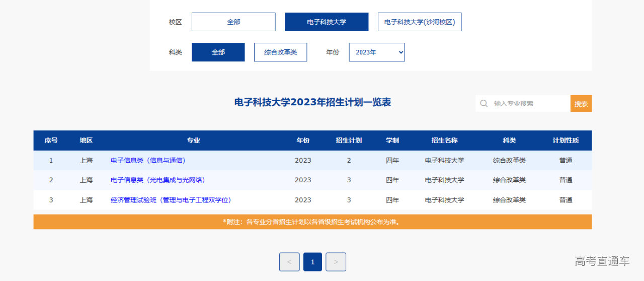This screenshot has width=644, height=281.
Task: Click the 电子科技大学2023年招生计划一览表 title
Action: click(312, 102)
